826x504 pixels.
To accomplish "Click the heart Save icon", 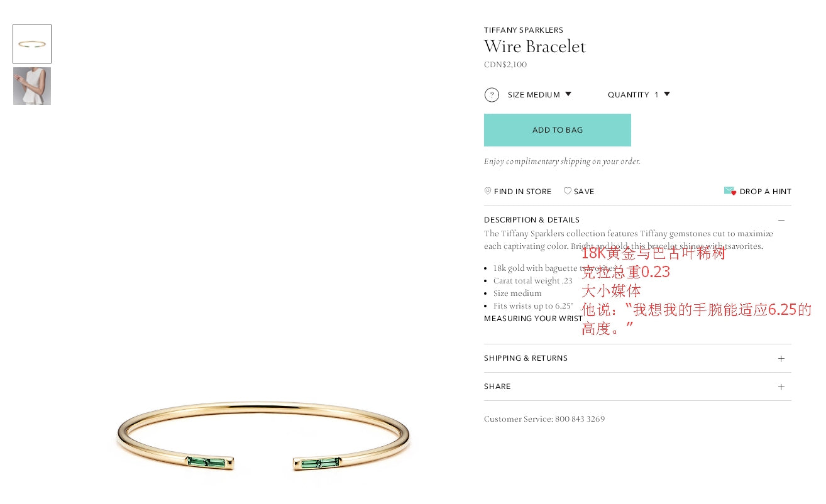I will [568, 191].
